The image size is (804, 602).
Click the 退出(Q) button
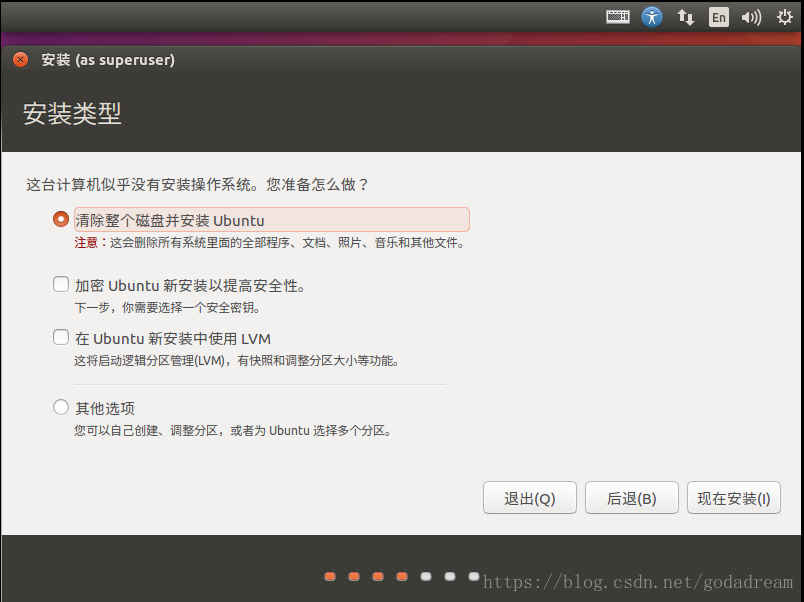(530, 497)
